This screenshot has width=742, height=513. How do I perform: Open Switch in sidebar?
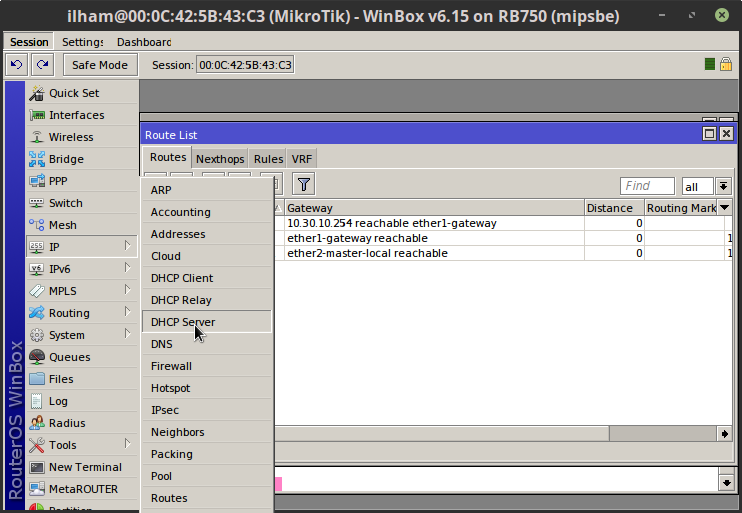tap(82, 203)
